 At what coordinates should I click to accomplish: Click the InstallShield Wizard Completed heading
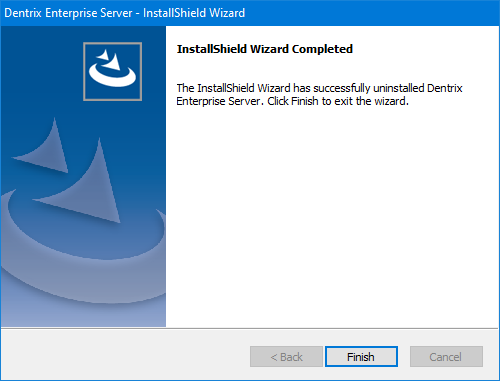[265, 49]
